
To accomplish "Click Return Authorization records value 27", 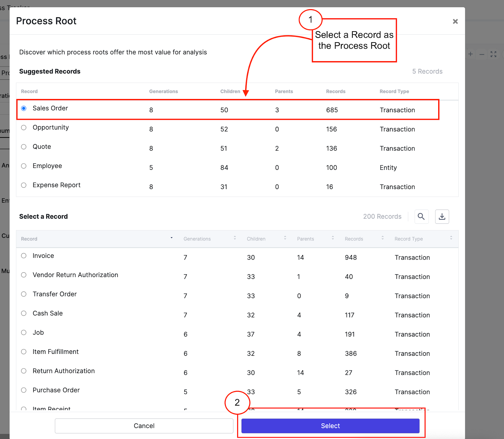I will 348,373.
